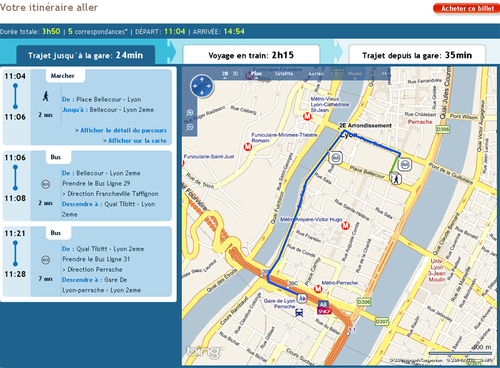The height and width of the screenshot is (368, 500).
Task: Click the 'Bellecour - Lyon 2eme' destination in Marcher step
Action: coord(122,110)
